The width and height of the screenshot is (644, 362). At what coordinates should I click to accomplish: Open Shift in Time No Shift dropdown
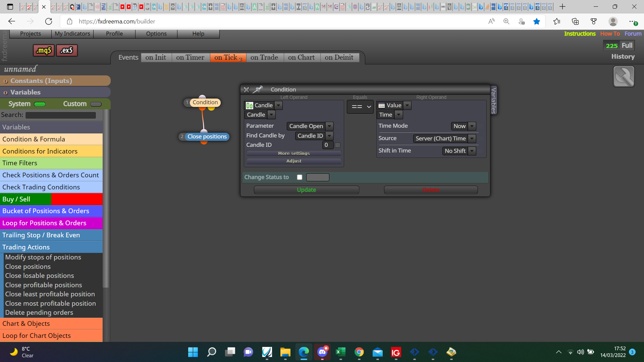click(472, 151)
